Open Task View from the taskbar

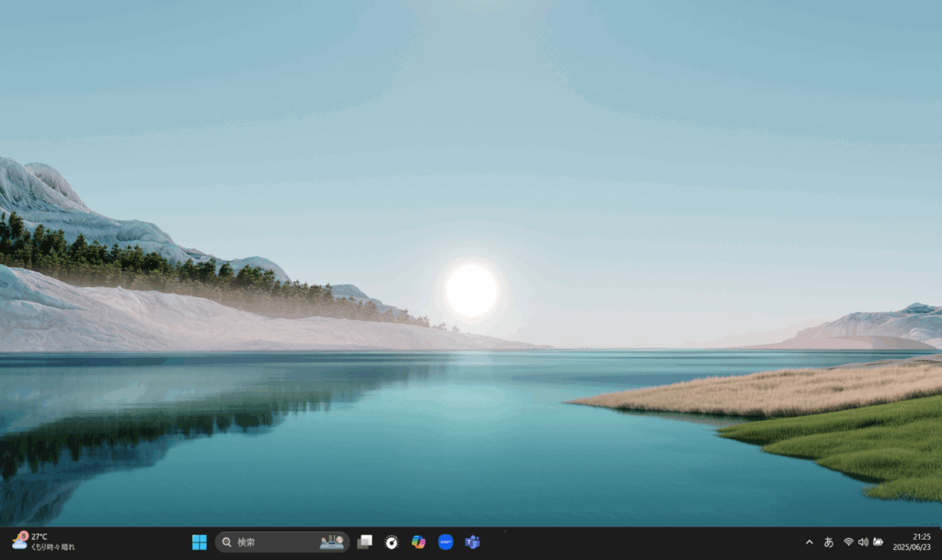click(364, 542)
